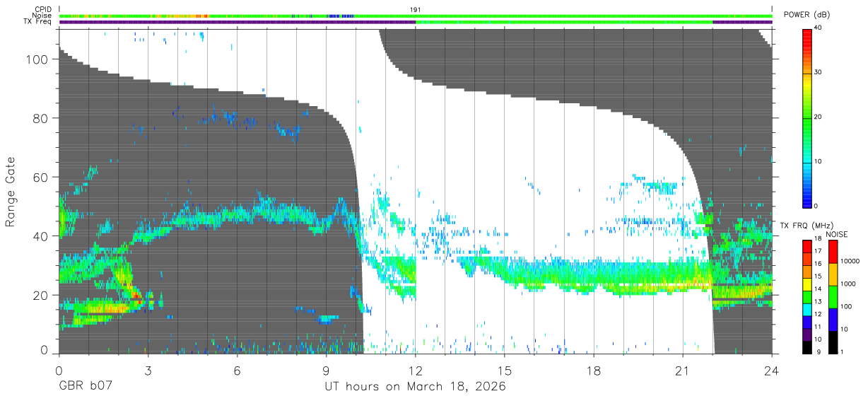This screenshot has width=868, height=401.
Task: Click 'UT hours on March 18, 2026' title
Action: point(415,388)
